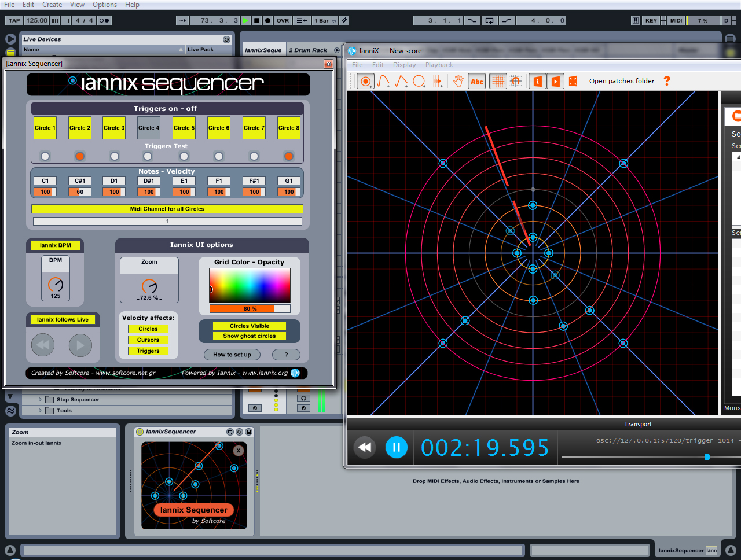The height and width of the screenshot is (560, 741).
Task: Open the 1 Bar quantization dropdown
Action: (325, 20)
